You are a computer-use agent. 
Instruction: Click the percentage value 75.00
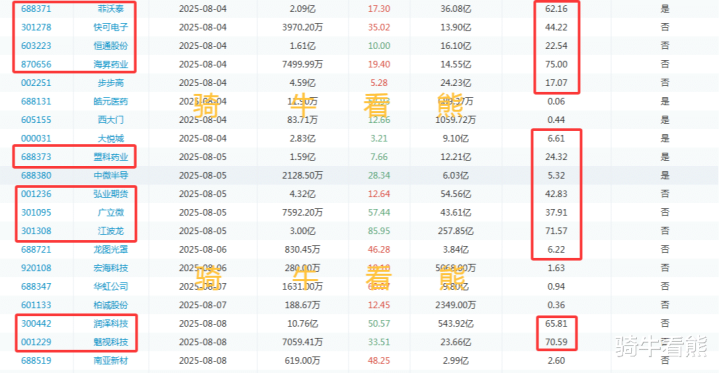tap(556, 64)
